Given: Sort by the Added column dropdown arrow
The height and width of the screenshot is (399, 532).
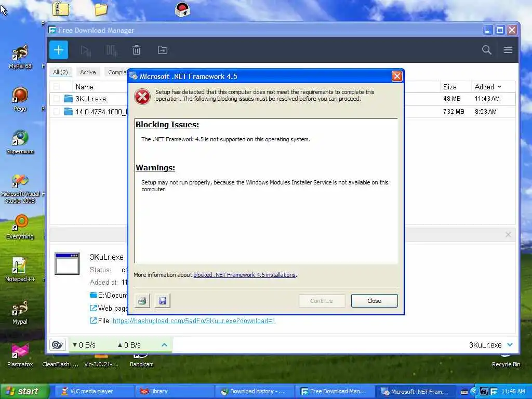Looking at the screenshot, I should pos(499,87).
